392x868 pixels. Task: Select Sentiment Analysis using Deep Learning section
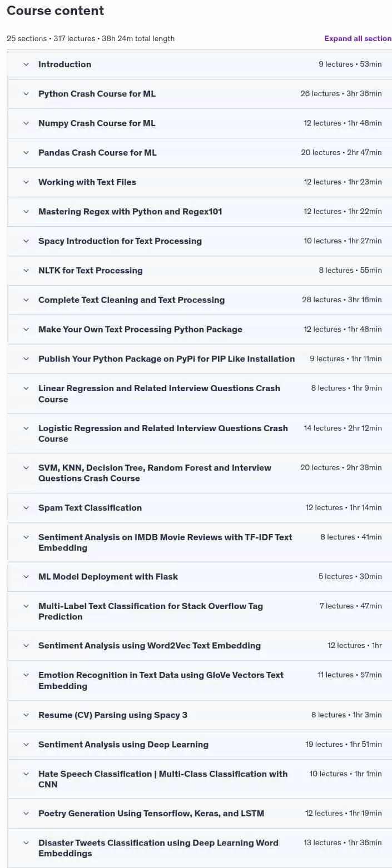coord(200,745)
